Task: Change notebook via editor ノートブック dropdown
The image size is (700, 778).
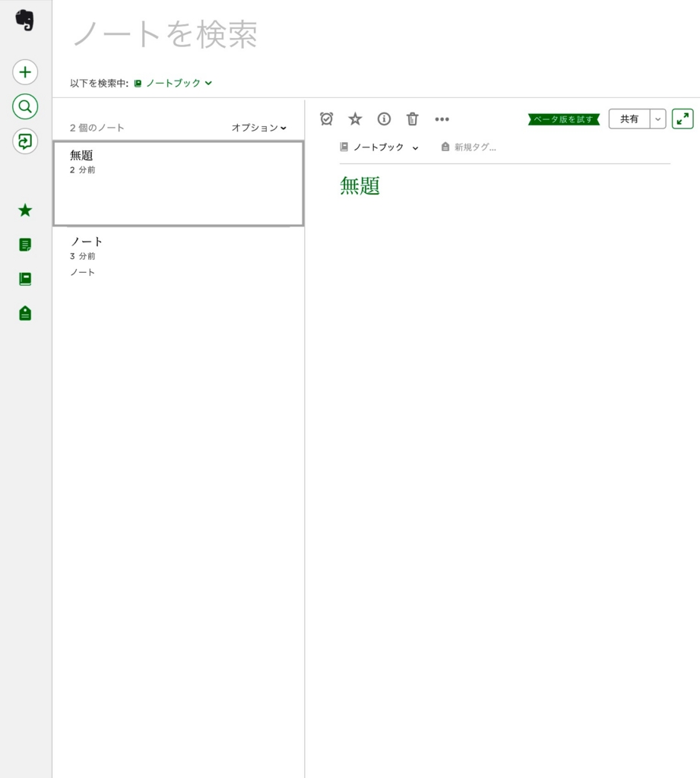Action: pyautogui.click(x=379, y=147)
